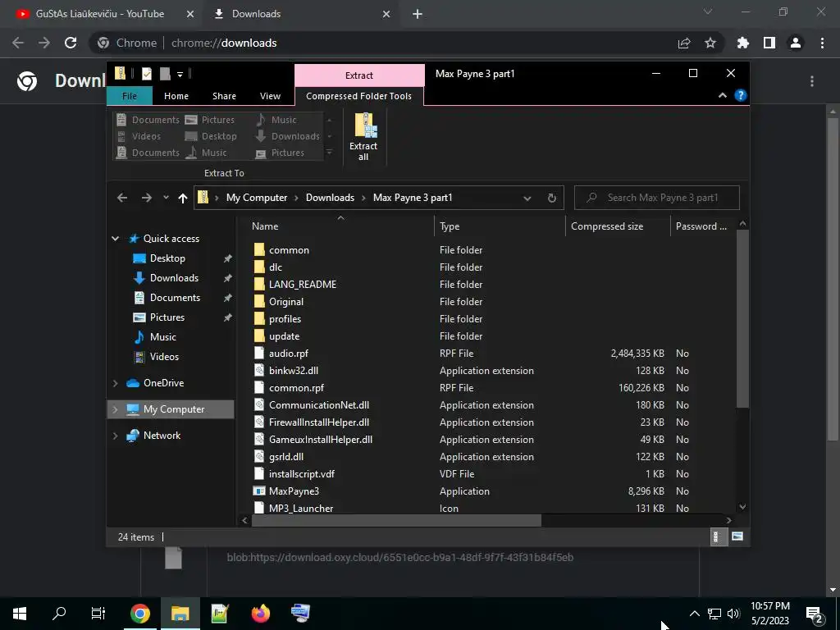This screenshot has height=630, width=840.
Task: Open Chrome side panel icon
Action: pyautogui.click(x=769, y=43)
